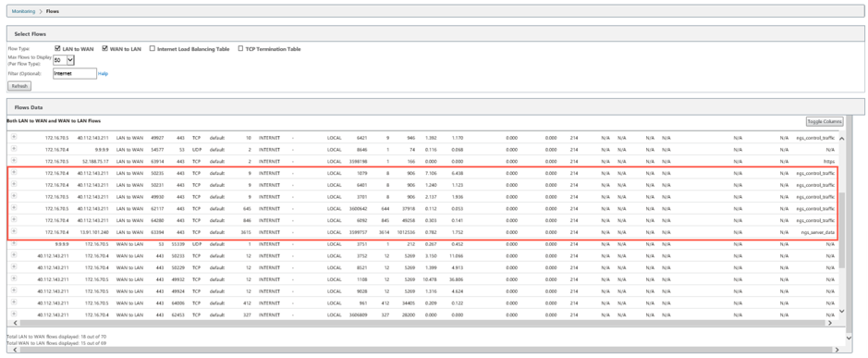This screenshot has height=358, width=868.
Task: Open the Help link next to filter
Action: [103, 73]
